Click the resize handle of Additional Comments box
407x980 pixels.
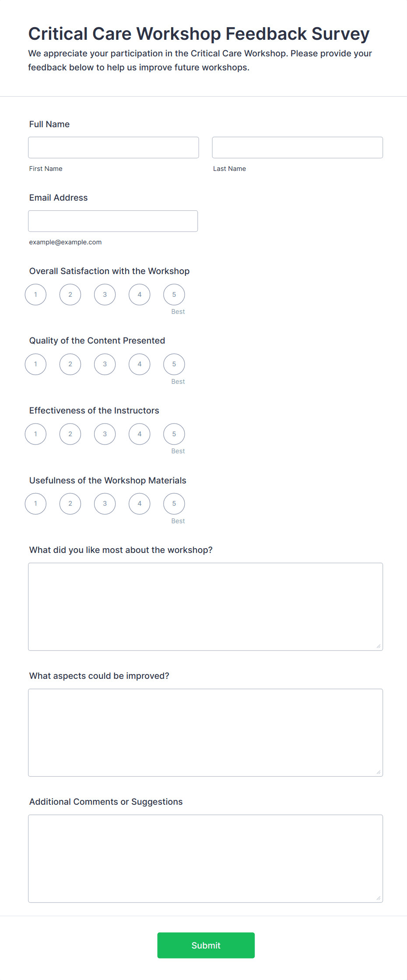(x=379, y=898)
